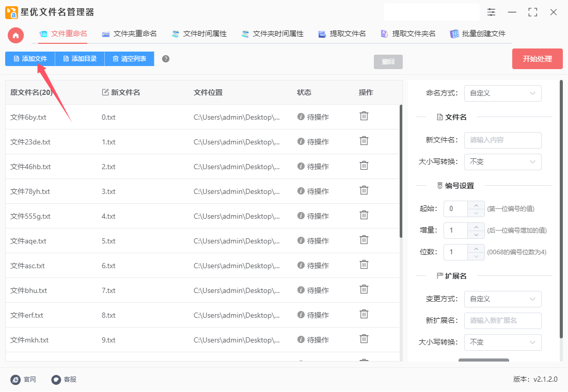Increase the 位数 value with up arrow
Image resolution: width=568 pixels, height=392 pixels.
[x=476, y=249]
